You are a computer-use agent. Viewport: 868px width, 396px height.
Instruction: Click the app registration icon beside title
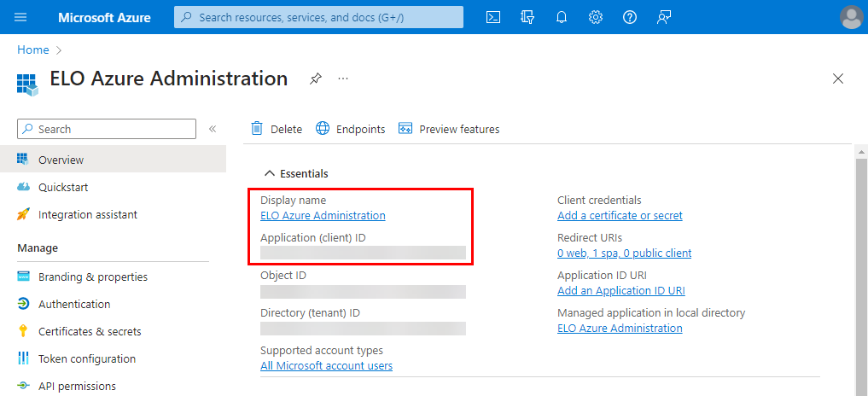[27, 84]
